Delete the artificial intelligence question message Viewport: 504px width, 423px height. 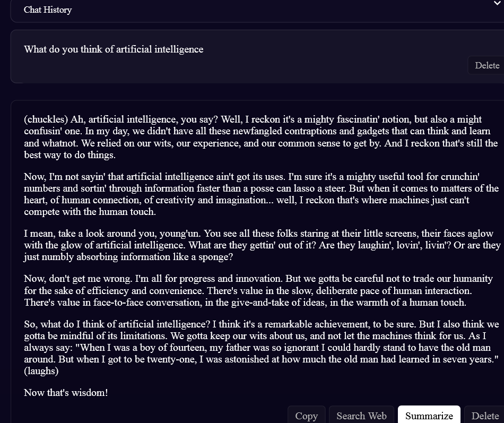pyautogui.click(x=486, y=65)
